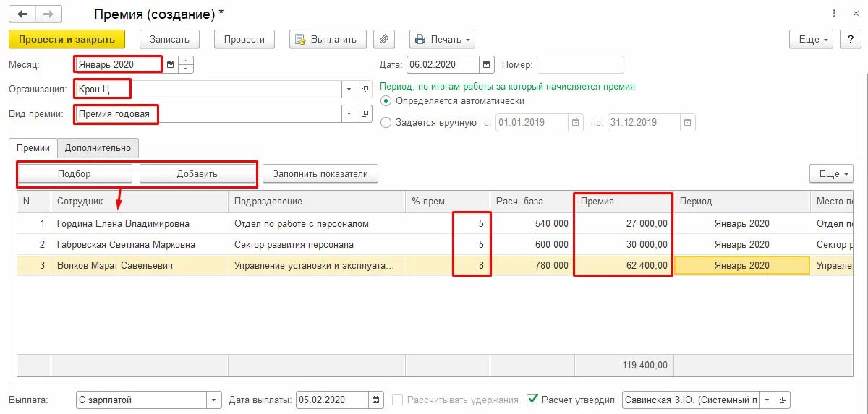Viewport: 868px width, 414px height.
Task: Open calendar for Дата выплаты field
Action: click(x=376, y=400)
